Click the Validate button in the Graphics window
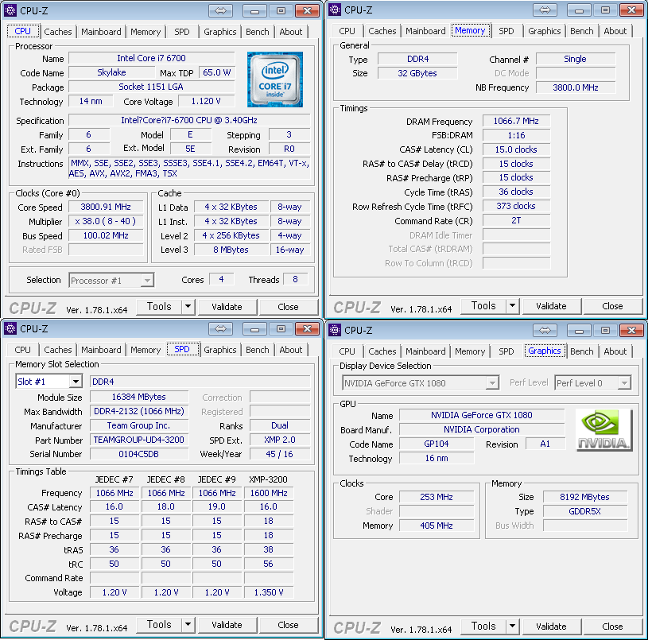The image size is (652, 644). pos(551,626)
